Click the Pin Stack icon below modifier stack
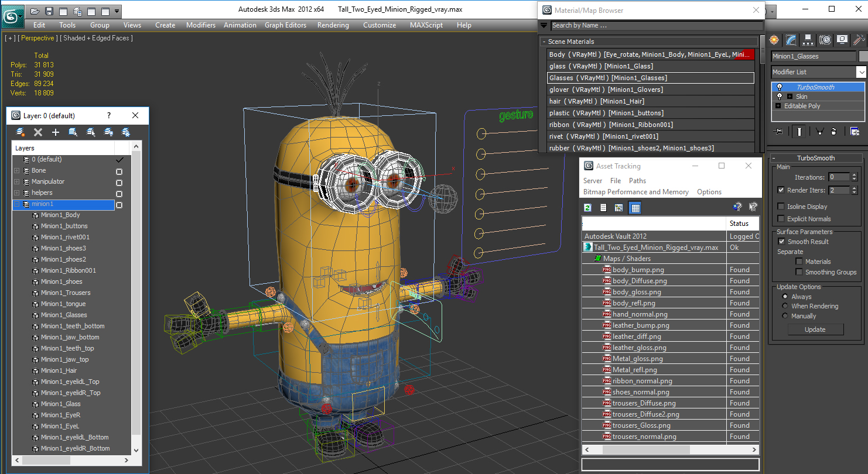This screenshot has height=474, width=868. 778,131
